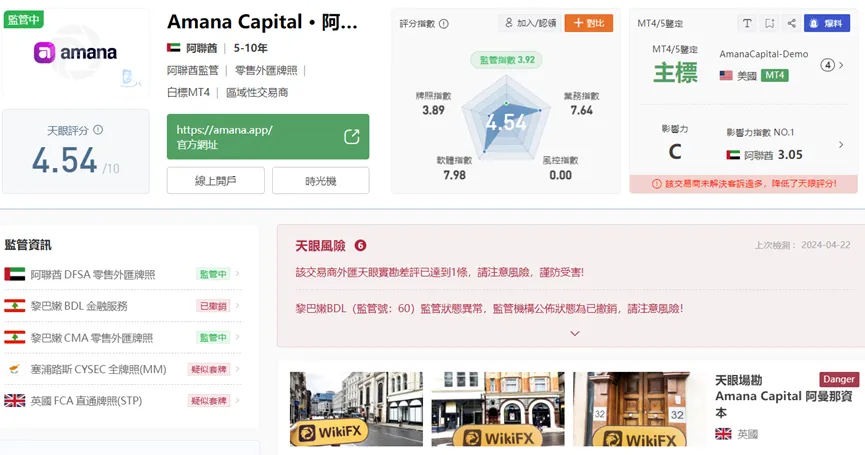Open the Amana Capital 阿曼那資本 survey title
The width and height of the screenshot is (865, 455).
click(784, 404)
